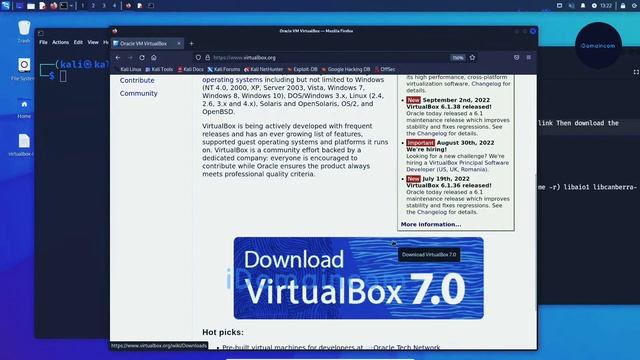Select the VirtualBox file on desktop
The width and height of the screenshot is (640, 360).
[22, 145]
